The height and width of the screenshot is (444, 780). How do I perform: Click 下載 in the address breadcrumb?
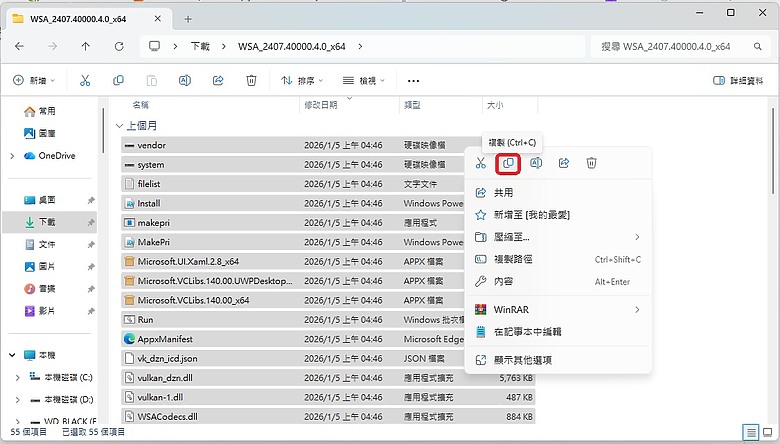(x=200, y=46)
